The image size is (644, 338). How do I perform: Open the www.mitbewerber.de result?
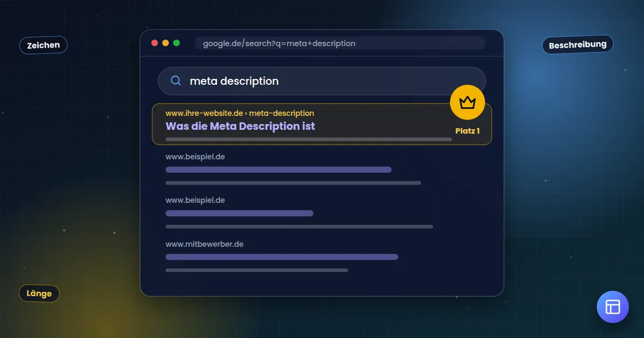point(204,244)
